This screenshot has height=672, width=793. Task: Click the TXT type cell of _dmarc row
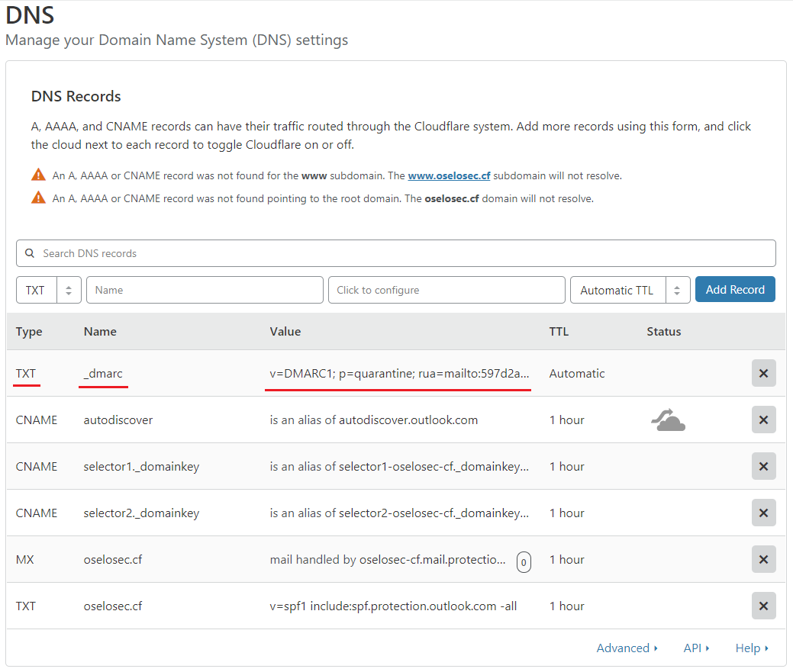[x=26, y=374]
